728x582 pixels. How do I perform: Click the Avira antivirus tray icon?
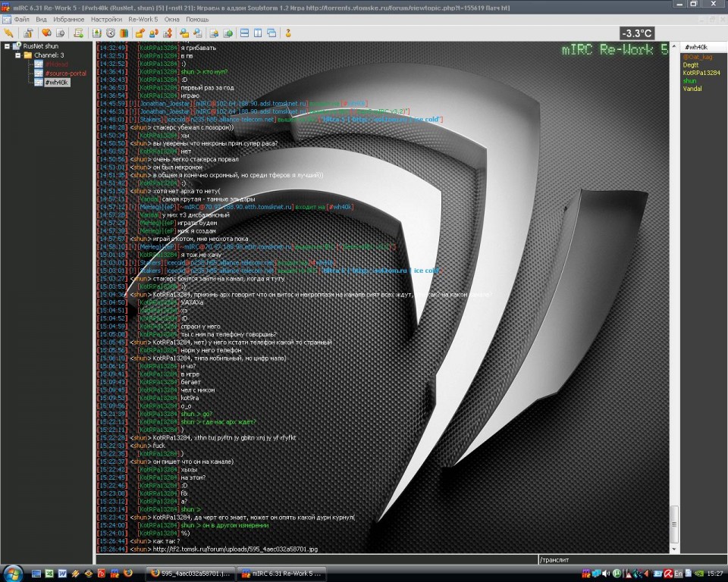coord(668,574)
